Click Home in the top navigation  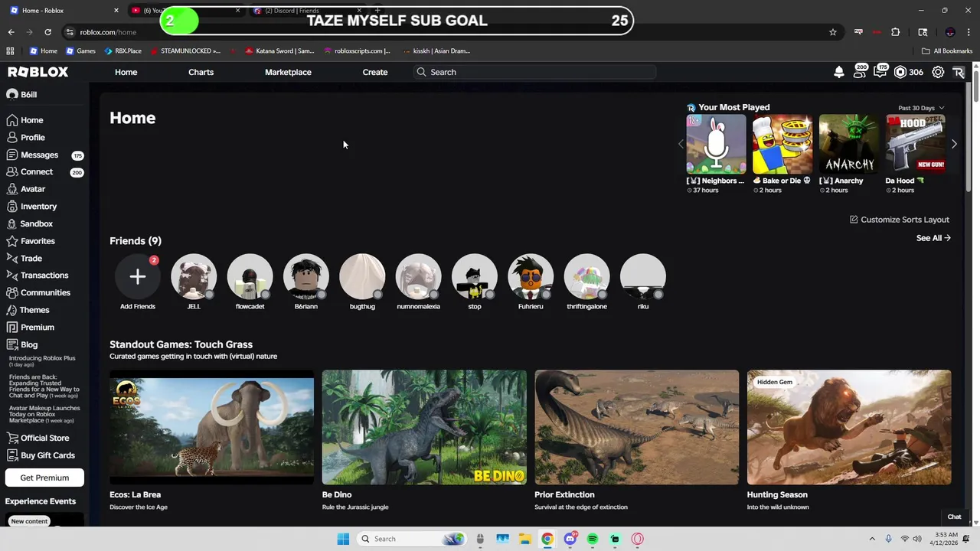coord(126,72)
